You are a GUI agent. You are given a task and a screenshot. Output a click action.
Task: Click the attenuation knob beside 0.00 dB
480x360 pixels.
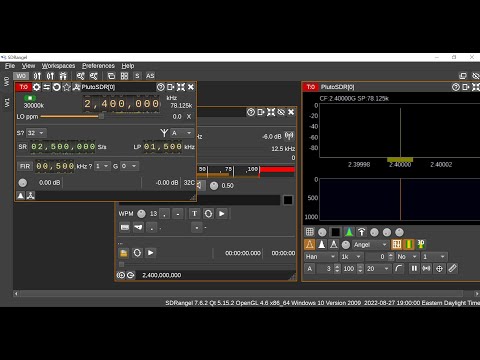coord(23,183)
